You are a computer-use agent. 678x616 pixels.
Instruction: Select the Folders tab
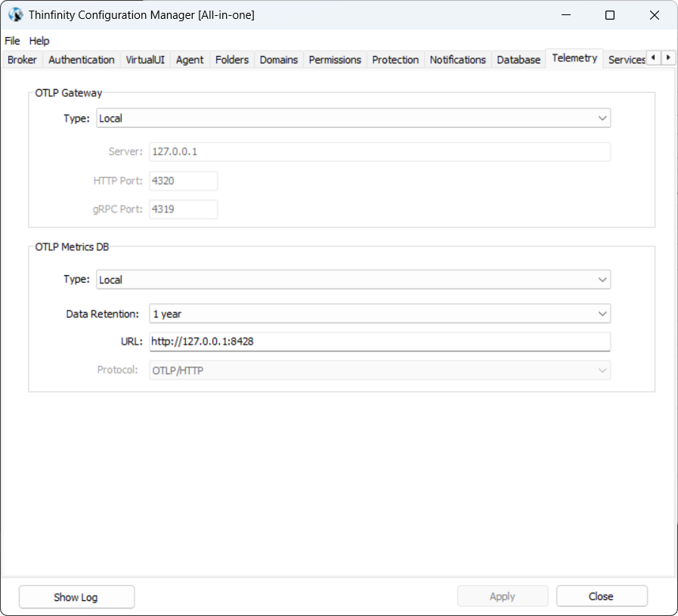(x=232, y=60)
